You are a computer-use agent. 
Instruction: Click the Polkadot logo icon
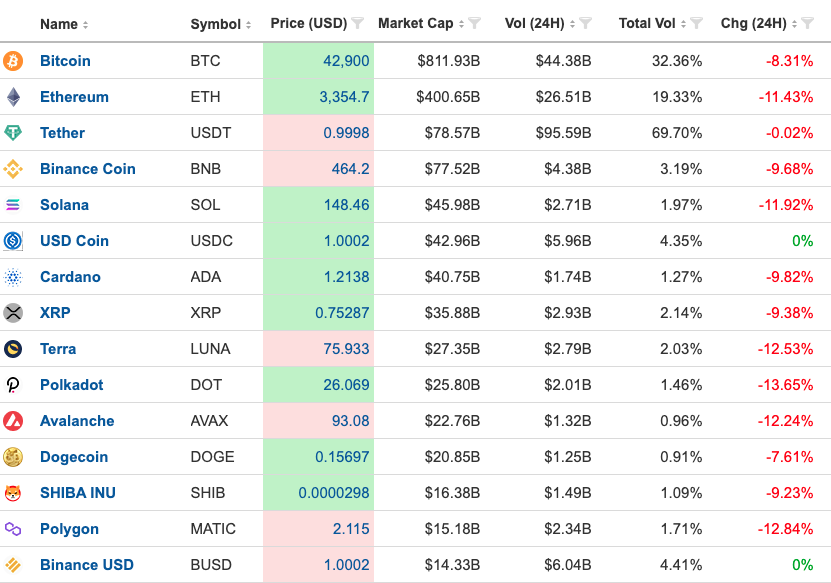click(x=13, y=385)
